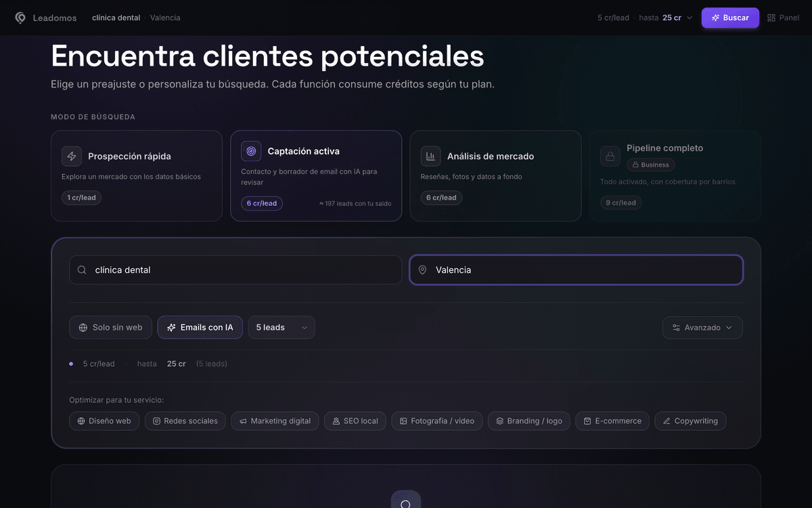Toggle the Marketing digital service chip

(275, 421)
